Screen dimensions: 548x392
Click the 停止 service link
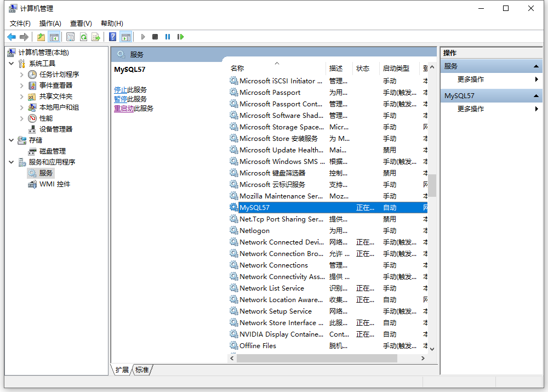121,90
